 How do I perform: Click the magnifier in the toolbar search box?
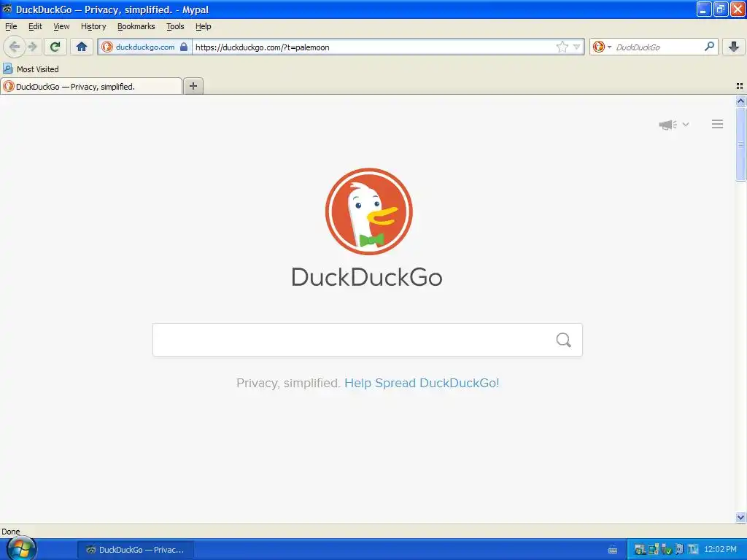click(709, 47)
